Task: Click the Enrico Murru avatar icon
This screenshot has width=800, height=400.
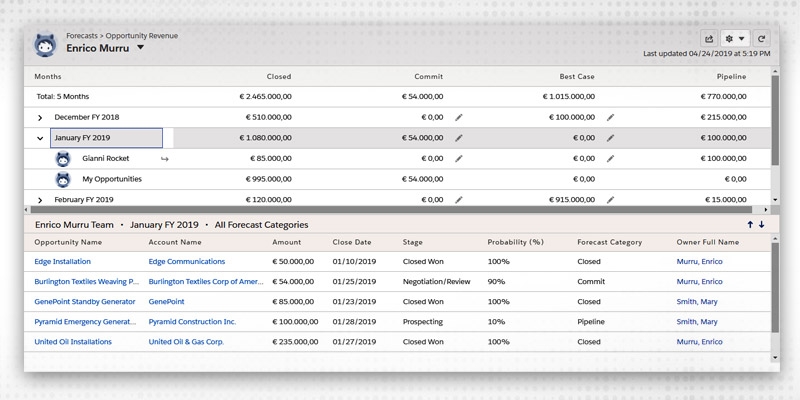Action: 46,45
